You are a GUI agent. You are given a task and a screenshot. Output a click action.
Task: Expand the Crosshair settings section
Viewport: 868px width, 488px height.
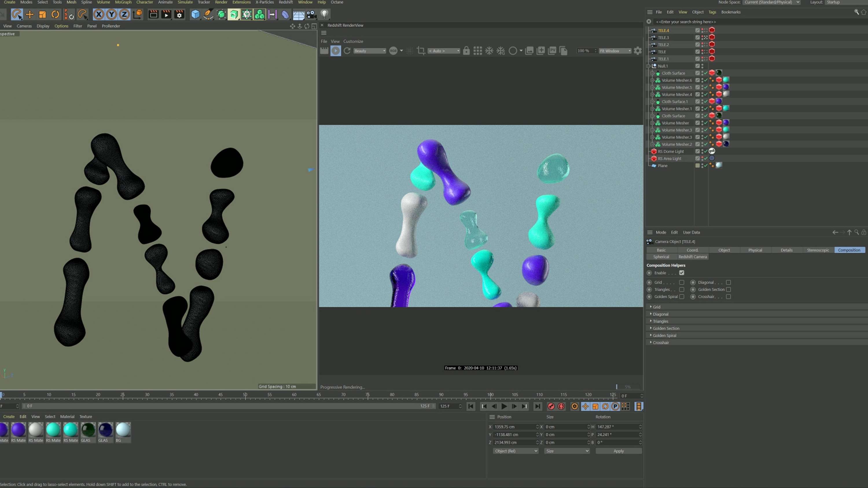[757, 343]
